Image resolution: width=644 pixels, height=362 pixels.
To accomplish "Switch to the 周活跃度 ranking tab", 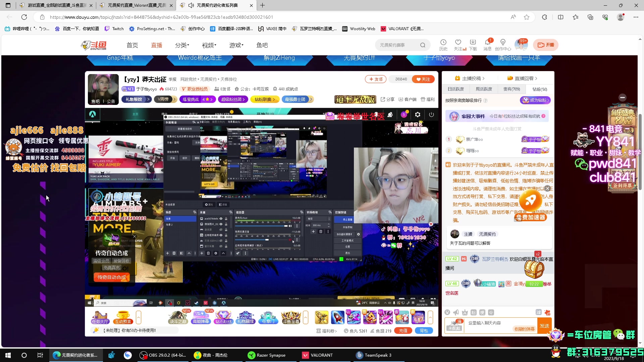I will (x=484, y=89).
